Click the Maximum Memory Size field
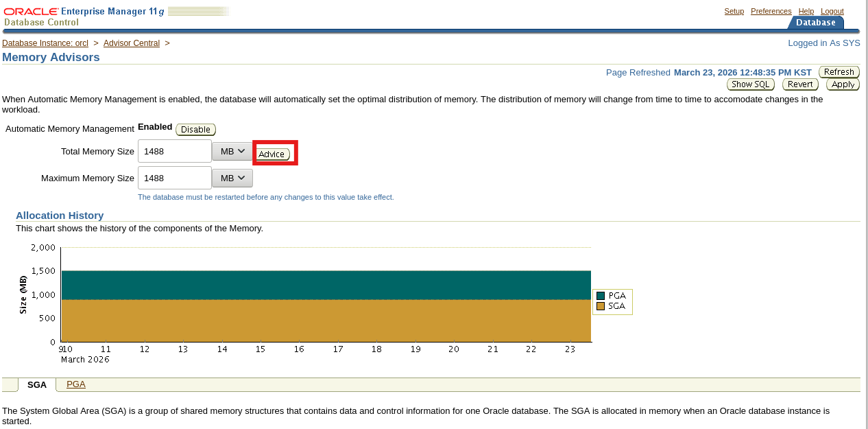 (175, 178)
